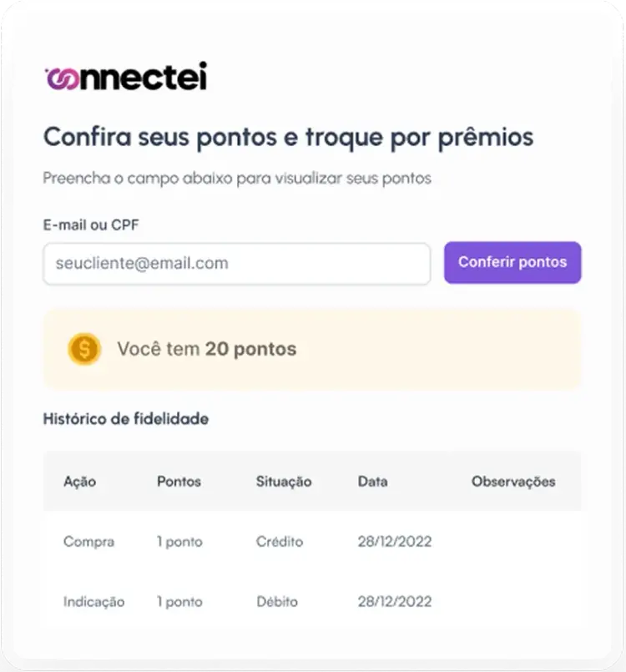
Task: Click the Data column header
Action: point(372,482)
